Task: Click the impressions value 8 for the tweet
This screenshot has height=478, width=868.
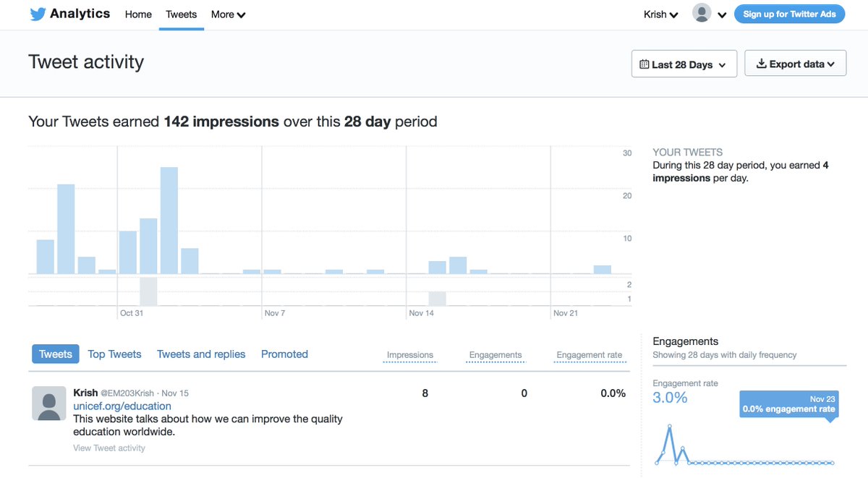Action: [x=425, y=393]
